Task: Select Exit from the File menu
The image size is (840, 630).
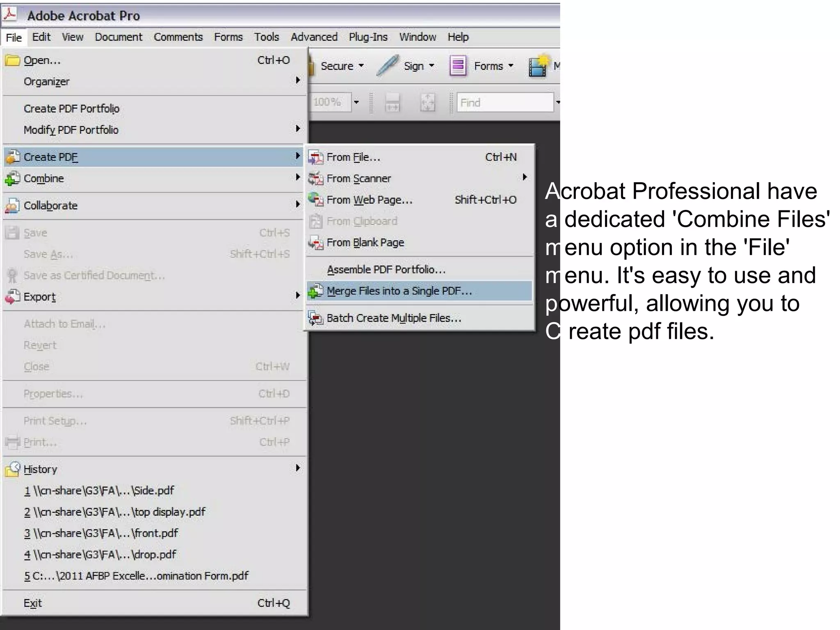Action: tap(155, 603)
